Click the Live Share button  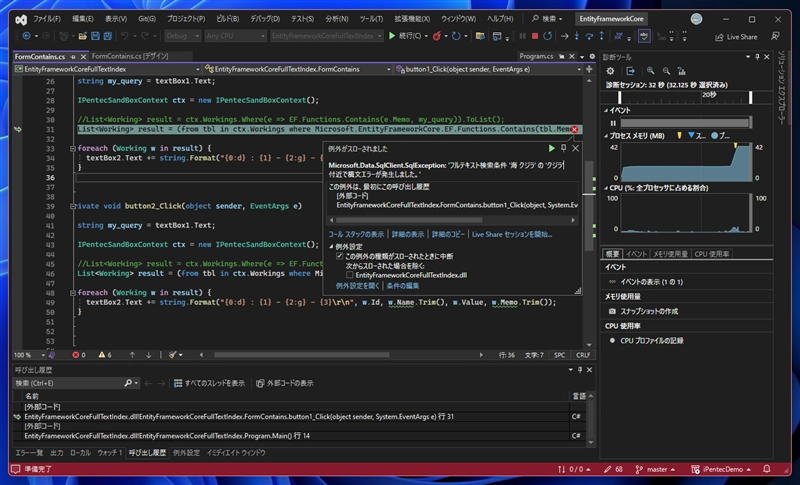(x=736, y=37)
